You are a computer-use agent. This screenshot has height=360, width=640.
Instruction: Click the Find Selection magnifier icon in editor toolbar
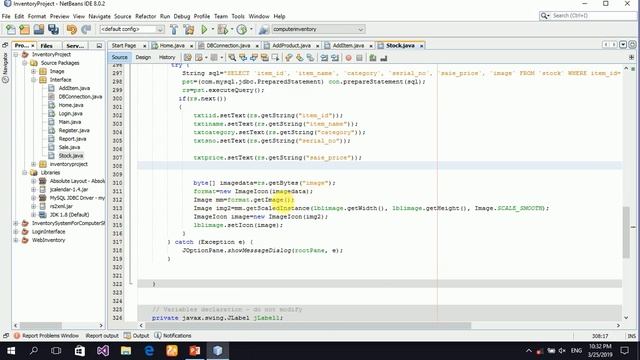tap(232, 58)
